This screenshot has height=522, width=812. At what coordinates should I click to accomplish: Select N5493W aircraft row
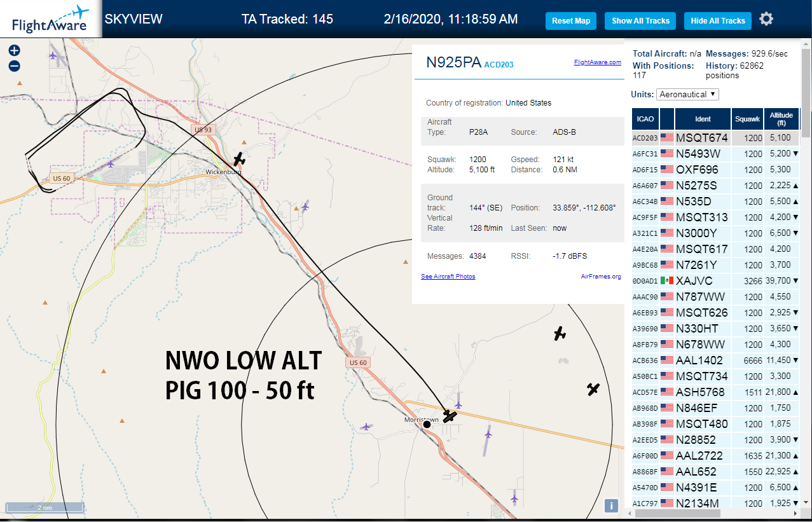point(715,154)
